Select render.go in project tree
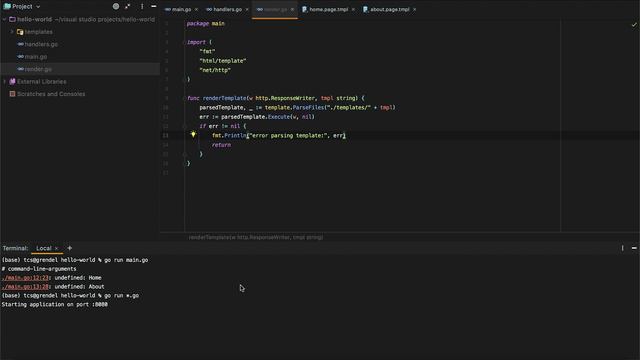 tap(38, 69)
